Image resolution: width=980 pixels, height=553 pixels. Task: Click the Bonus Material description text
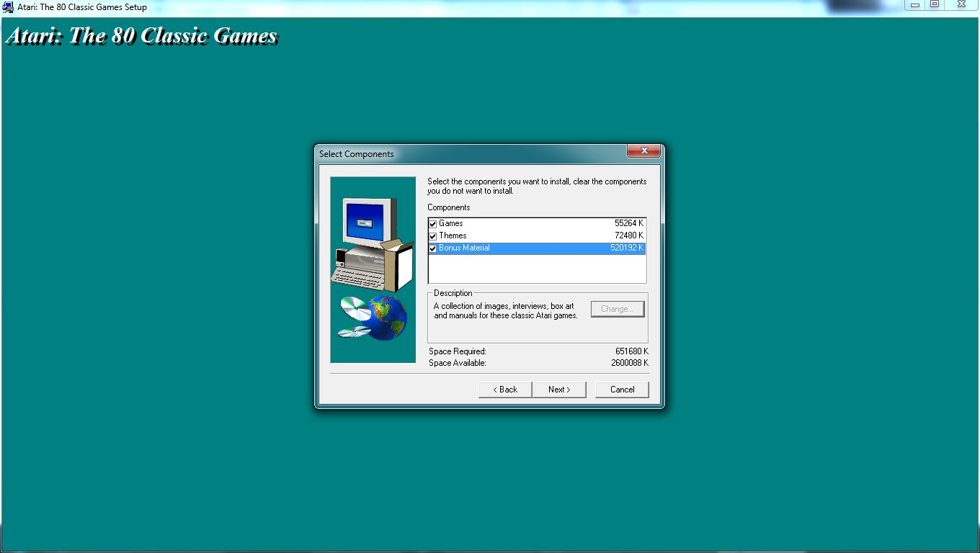[505, 311]
